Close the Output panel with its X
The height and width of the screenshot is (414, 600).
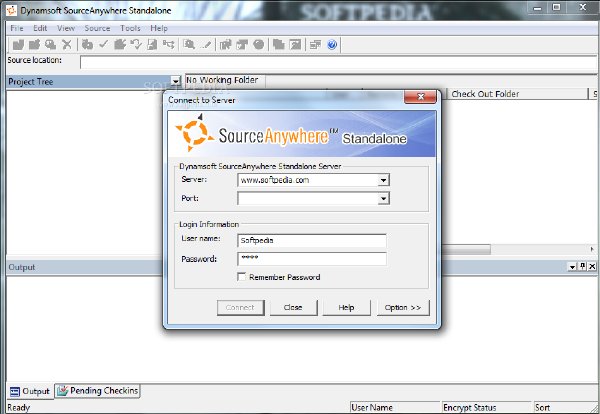[592, 266]
